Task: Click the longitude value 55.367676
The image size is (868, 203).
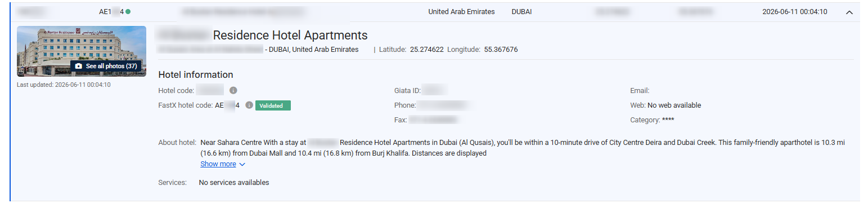Action: click(500, 50)
